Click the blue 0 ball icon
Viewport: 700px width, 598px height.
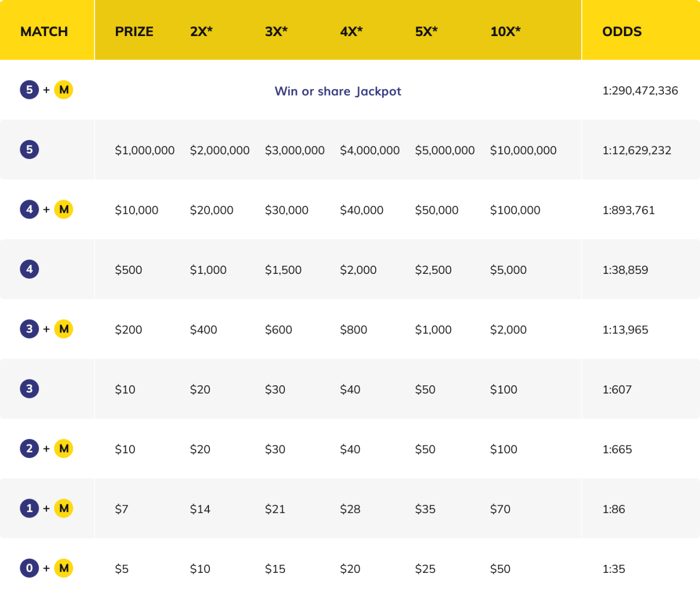click(30, 568)
